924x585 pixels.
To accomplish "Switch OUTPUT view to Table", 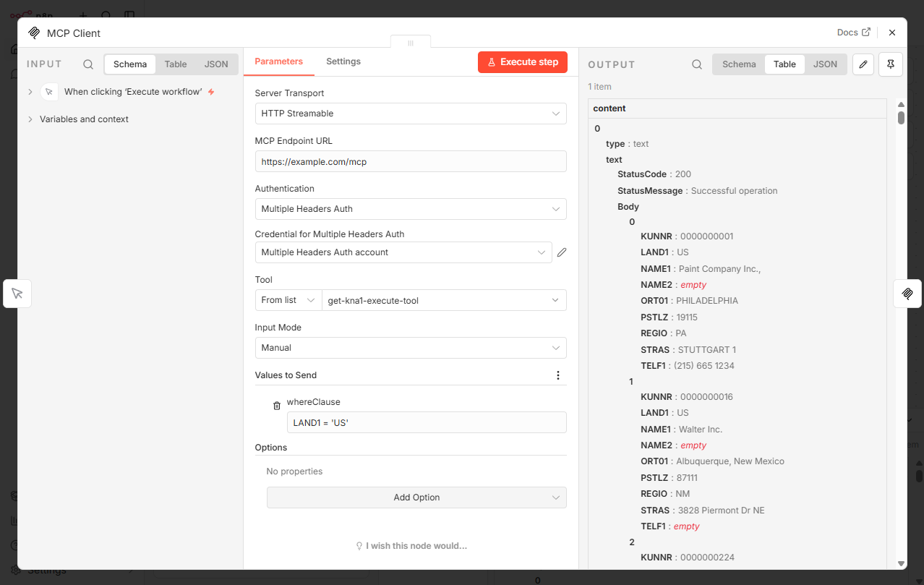I will click(x=784, y=64).
